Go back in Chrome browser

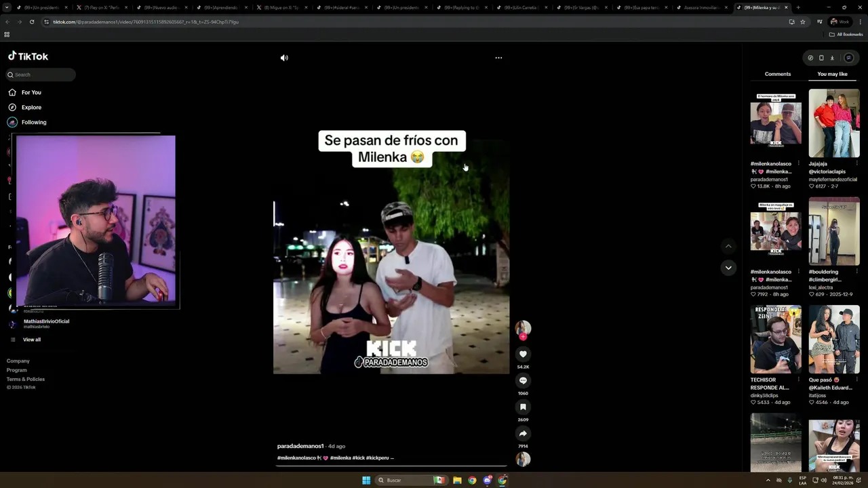(x=7, y=22)
